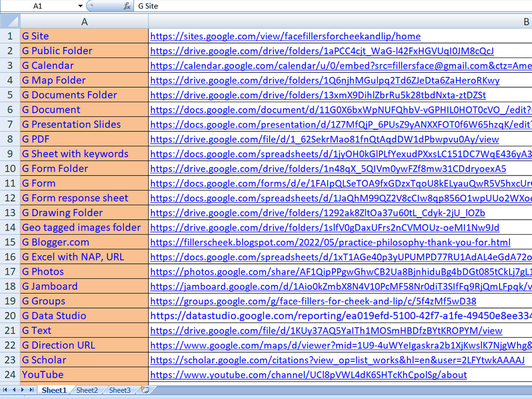
Task: Select the G Calendar cell
Action: 85,65
